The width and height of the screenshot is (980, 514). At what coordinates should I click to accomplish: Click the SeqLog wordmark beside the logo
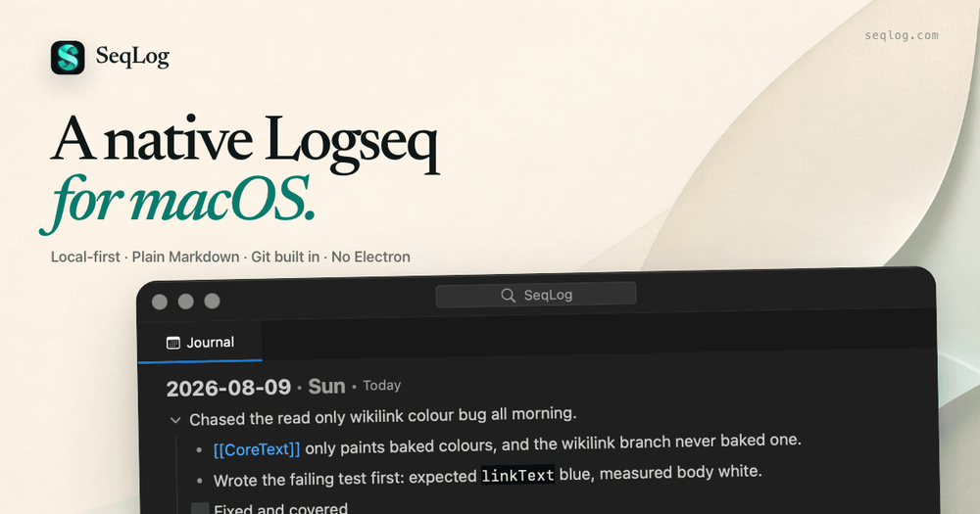coord(132,56)
